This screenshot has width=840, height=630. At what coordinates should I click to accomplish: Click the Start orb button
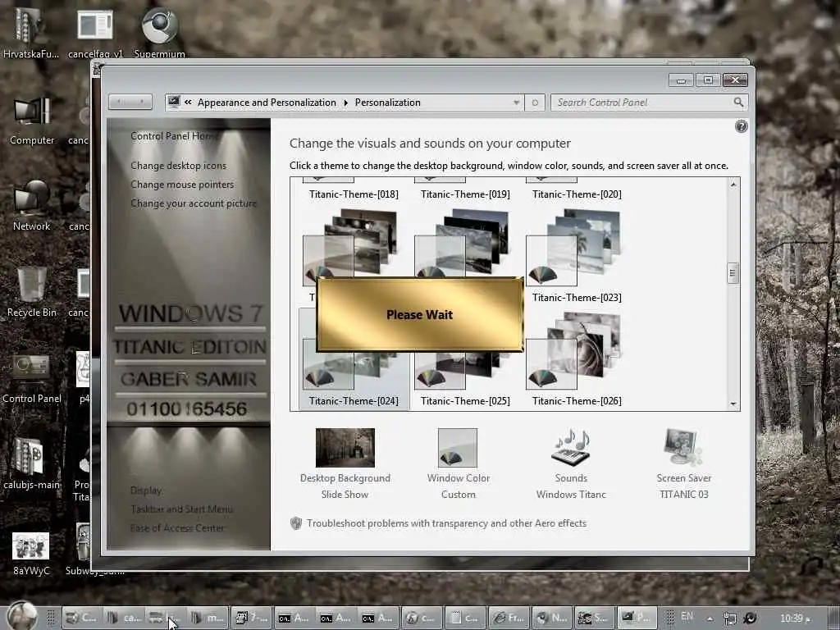tap(22, 616)
